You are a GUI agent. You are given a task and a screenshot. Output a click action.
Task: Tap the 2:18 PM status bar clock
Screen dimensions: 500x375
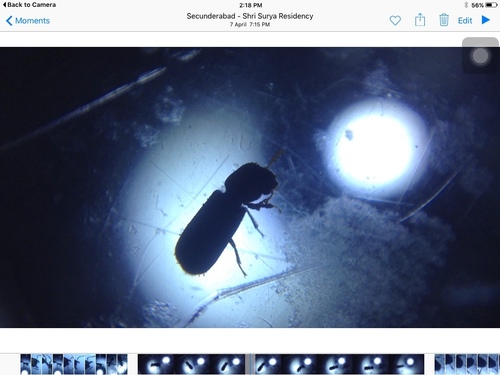click(250, 5)
